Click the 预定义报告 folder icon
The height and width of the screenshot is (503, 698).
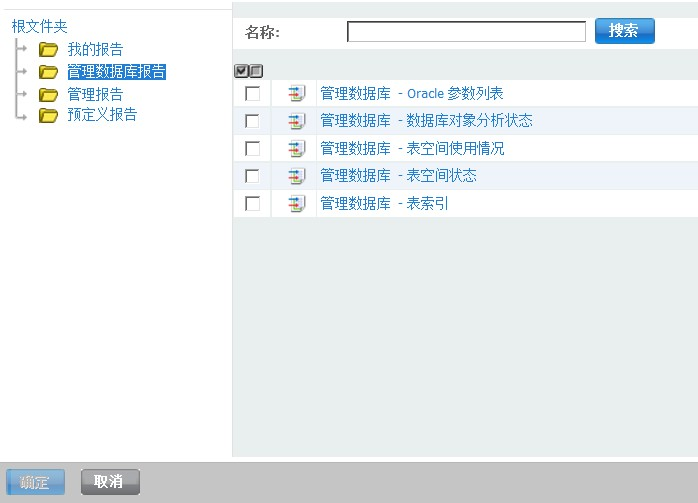pos(48,115)
